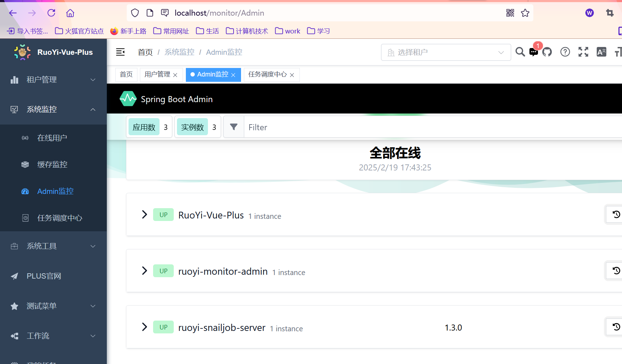
Task: Show the QR code for this page
Action: click(510, 13)
